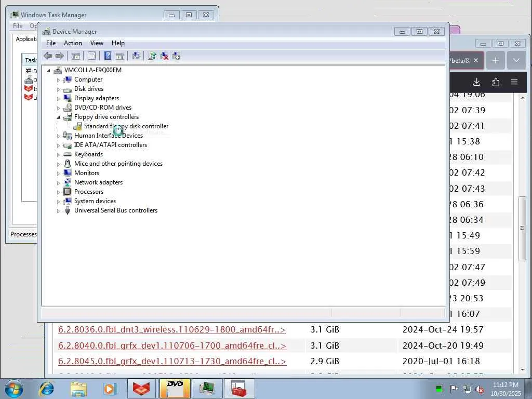
Task: Select the Universal Serial Bus controllers icon
Action: pos(68,210)
